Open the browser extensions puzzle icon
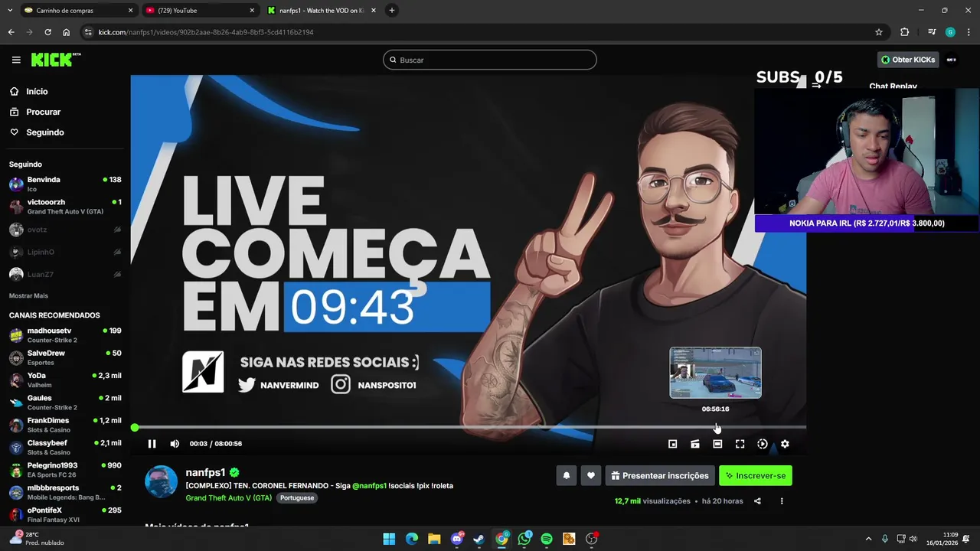Screen dimensions: 980x551 (904, 32)
